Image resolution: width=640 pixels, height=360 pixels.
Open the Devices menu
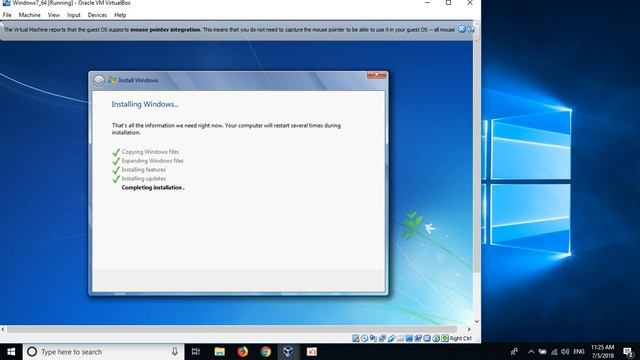click(x=97, y=15)
